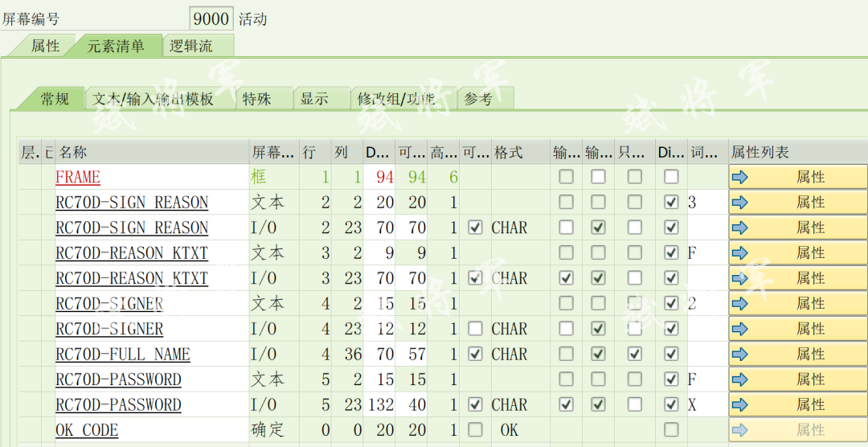Screen dimensions: 868x447
Task: Toggle the Di… checkbox in OK_CODE row
Action: pyautogui.click(x=671, y=430)
